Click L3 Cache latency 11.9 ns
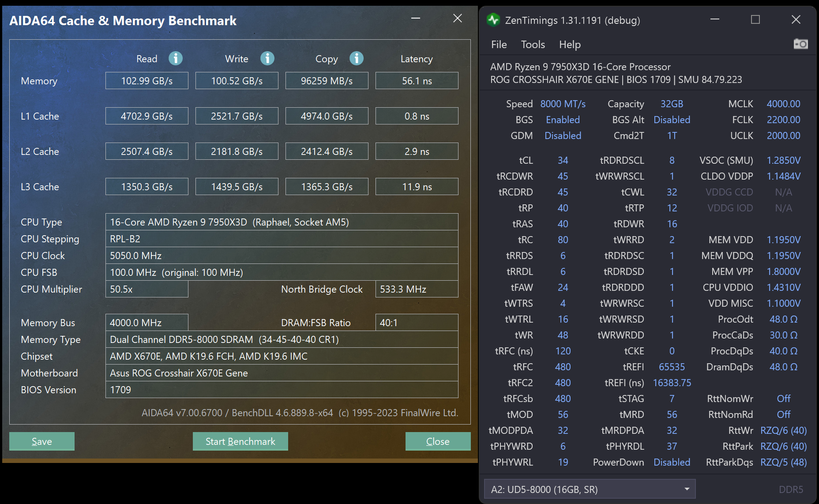The height and width of the screenshot is (504, 819). (417, 187)
